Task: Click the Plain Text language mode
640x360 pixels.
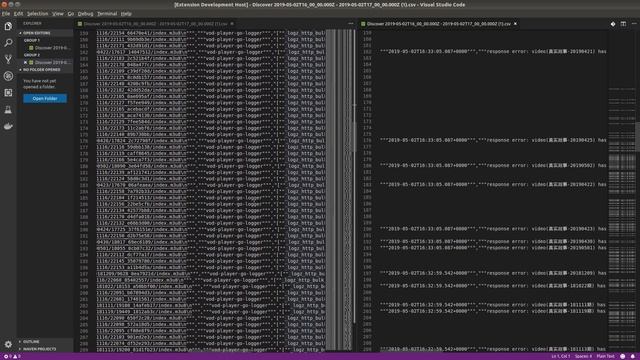Action: point(605,356)
